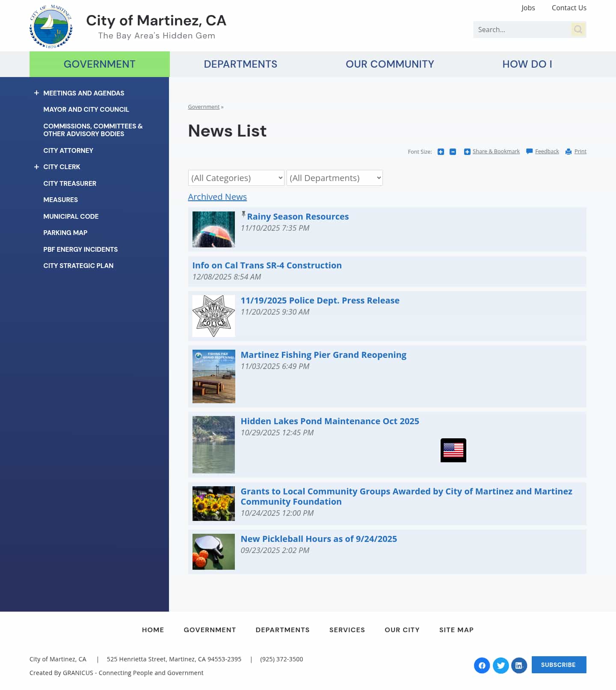
Task: Select Mayor and City Council in the sidebar
Action: click(x=86, y=110)
